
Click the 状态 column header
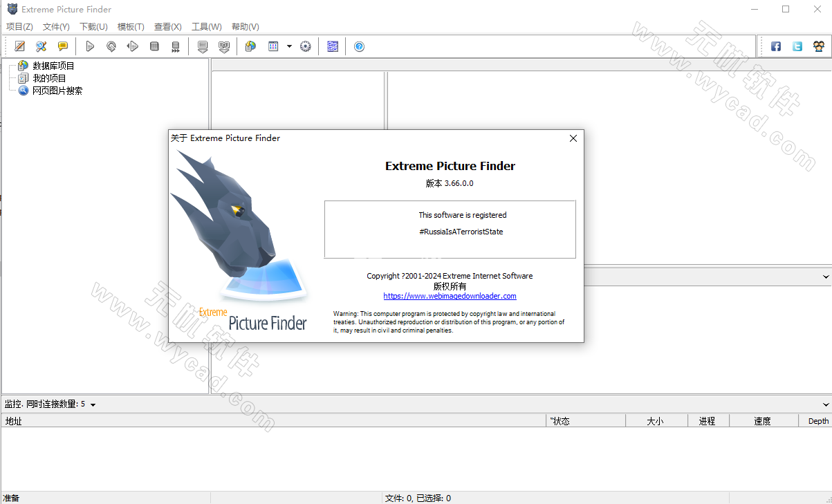coord(560,421)
